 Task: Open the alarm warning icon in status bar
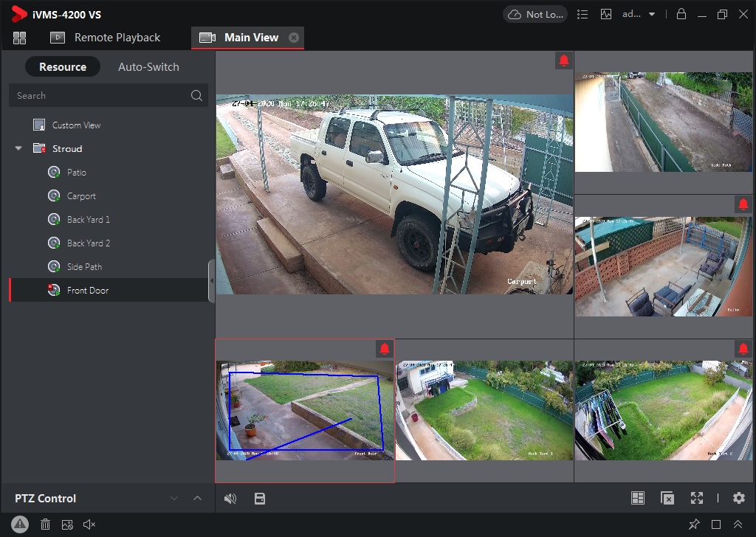click(x=20, y=524)
